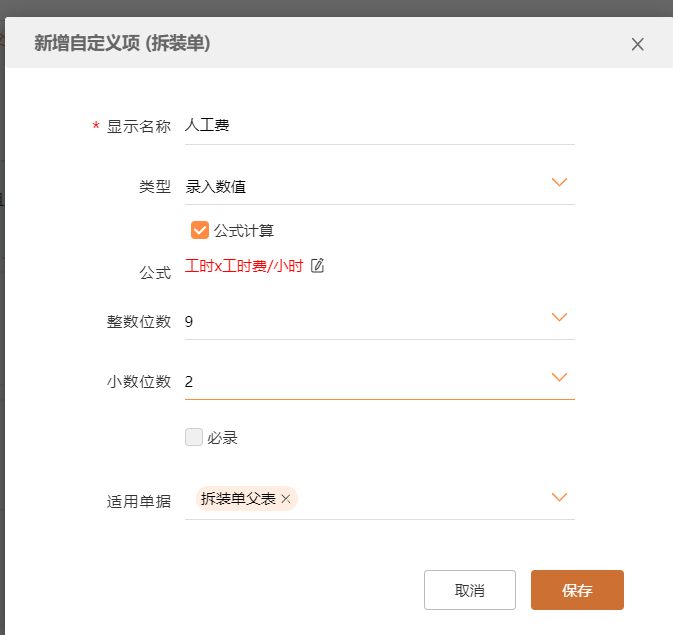Click the dialog title 新增自定义项 (拆装单)
673x635 pixels.
(x=122, y=43)
